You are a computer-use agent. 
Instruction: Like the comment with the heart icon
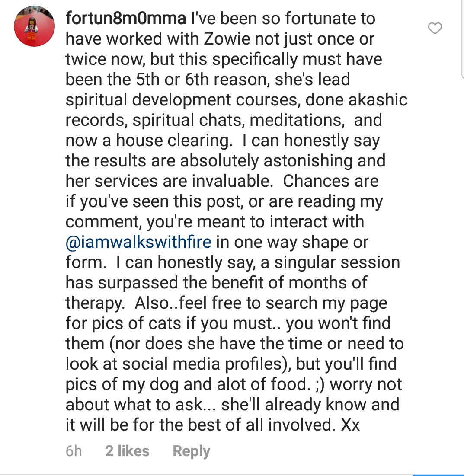tap(435, 29)
